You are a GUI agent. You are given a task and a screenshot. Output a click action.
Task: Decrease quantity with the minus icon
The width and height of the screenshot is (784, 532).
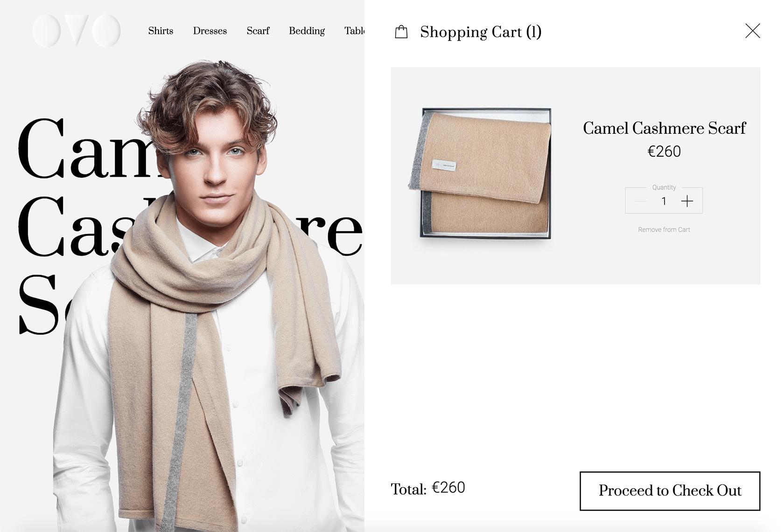641,201
